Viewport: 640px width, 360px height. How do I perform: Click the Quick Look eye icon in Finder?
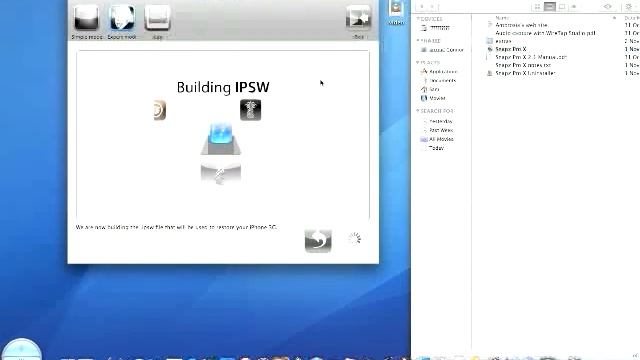607,7
